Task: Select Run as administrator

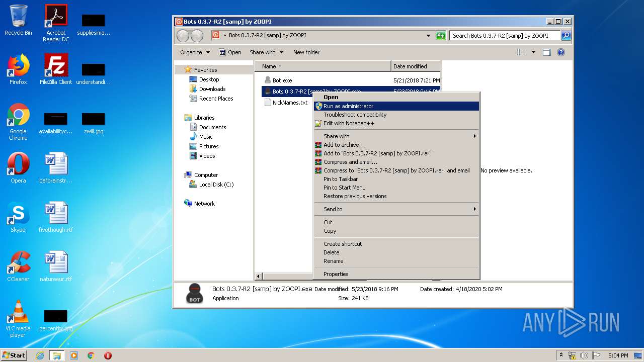Action: tap(396, 106)
